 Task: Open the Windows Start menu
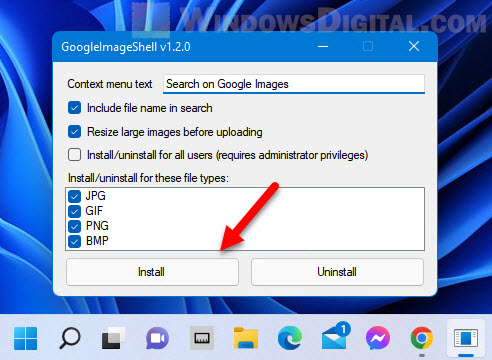click(x=25, y=338)
